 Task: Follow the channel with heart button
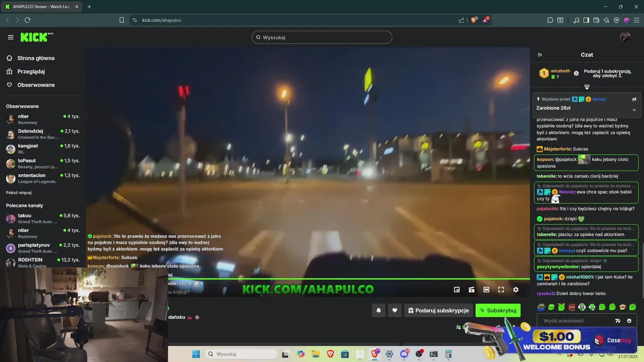394,311
